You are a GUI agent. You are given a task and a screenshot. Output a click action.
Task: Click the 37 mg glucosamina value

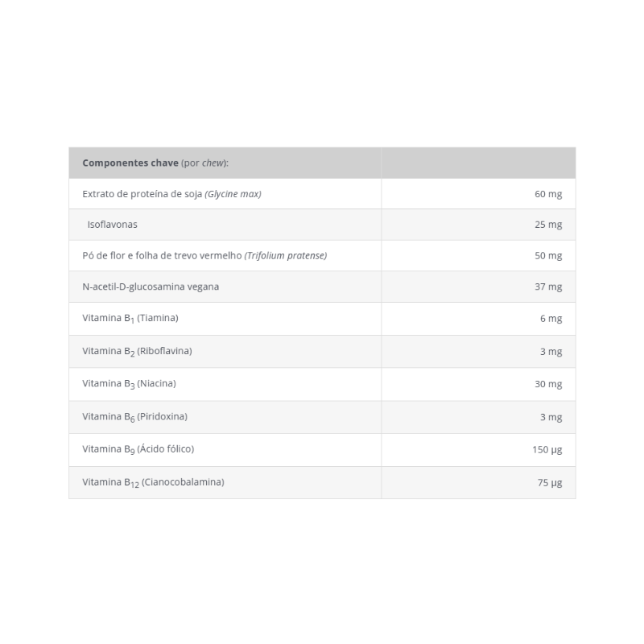(548, 287)
